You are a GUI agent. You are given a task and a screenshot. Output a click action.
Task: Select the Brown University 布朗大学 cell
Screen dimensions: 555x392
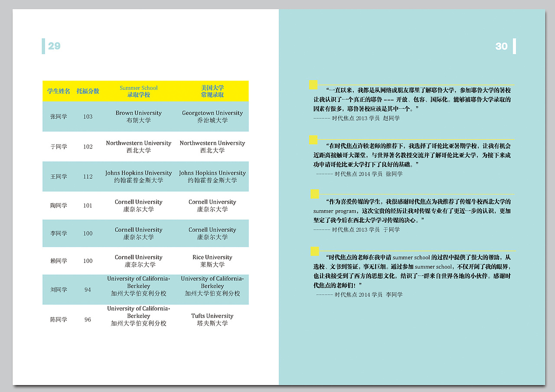click(x=139, y=117)
